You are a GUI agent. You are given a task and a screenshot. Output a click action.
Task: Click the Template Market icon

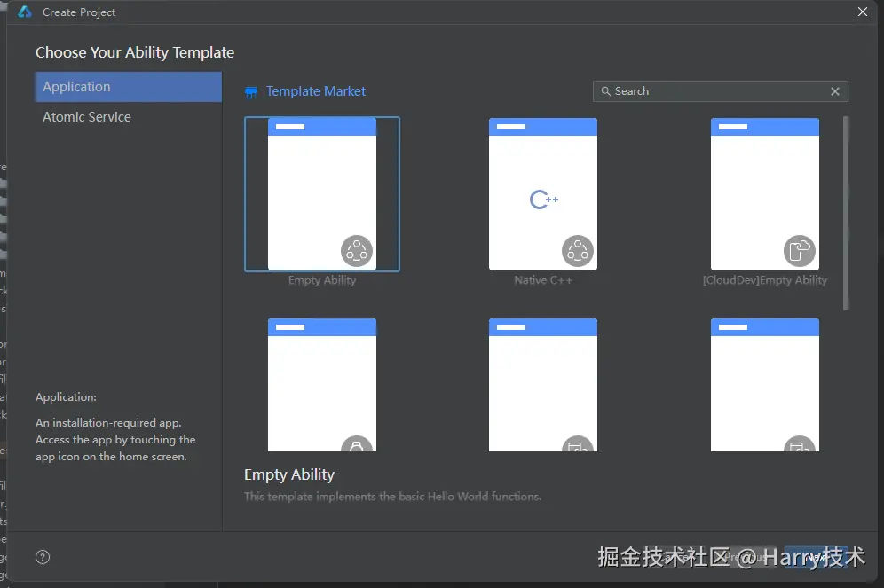point(251,91)
